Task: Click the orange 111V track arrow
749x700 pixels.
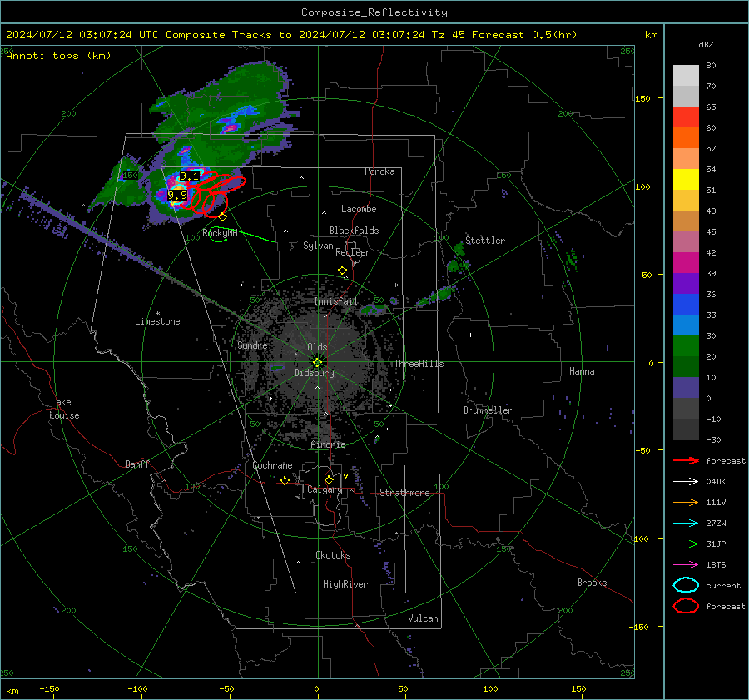Action: click(x=686, y=502)
